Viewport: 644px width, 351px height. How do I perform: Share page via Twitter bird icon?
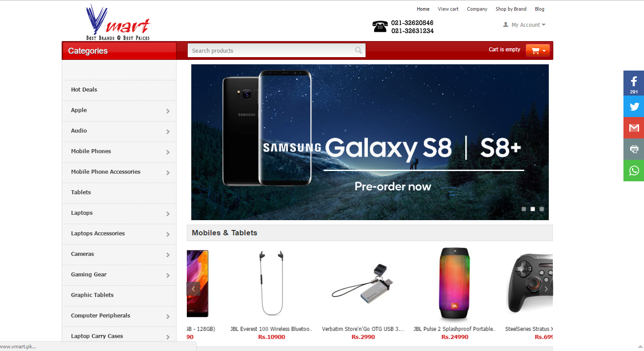coord(634,106)
